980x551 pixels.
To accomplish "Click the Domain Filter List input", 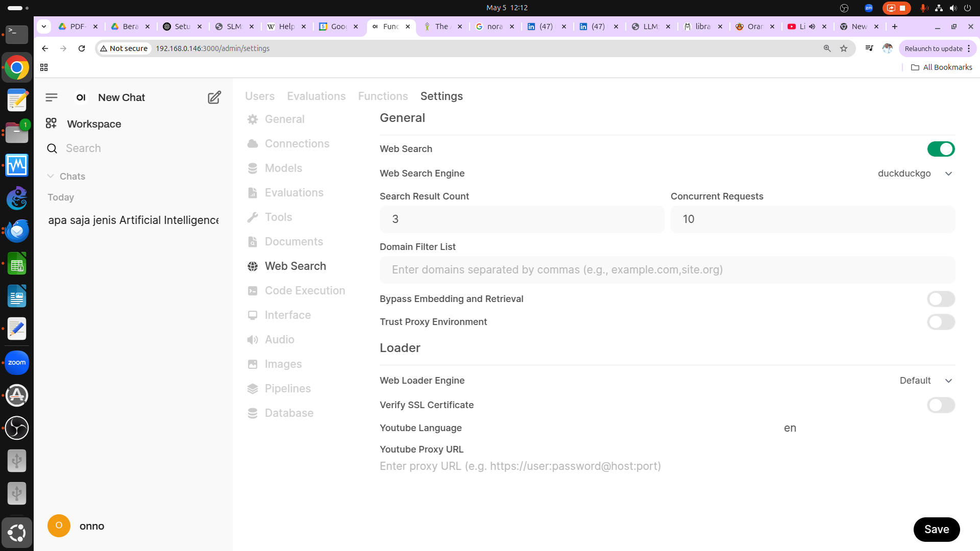I will [667, 270].
